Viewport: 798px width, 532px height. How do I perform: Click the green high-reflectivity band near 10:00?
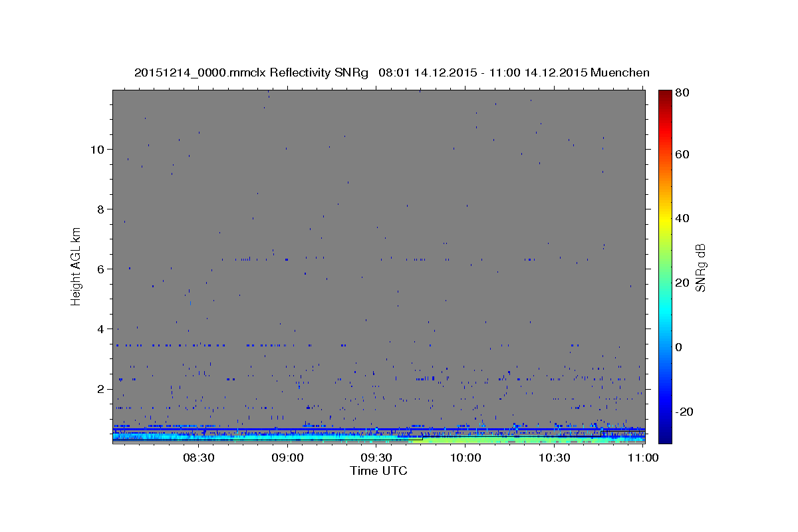coord(465,440)
